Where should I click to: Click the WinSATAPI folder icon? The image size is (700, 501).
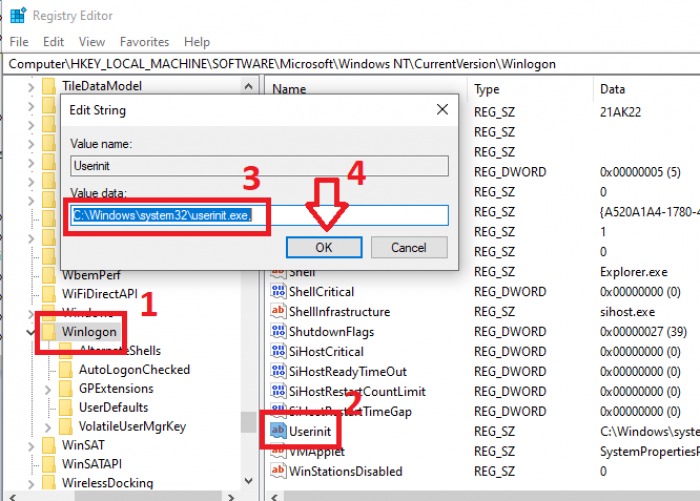[49, 464]
